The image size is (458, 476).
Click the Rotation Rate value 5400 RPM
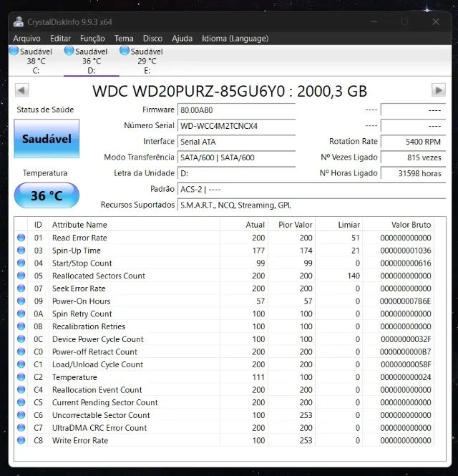[x=413, y=142]
